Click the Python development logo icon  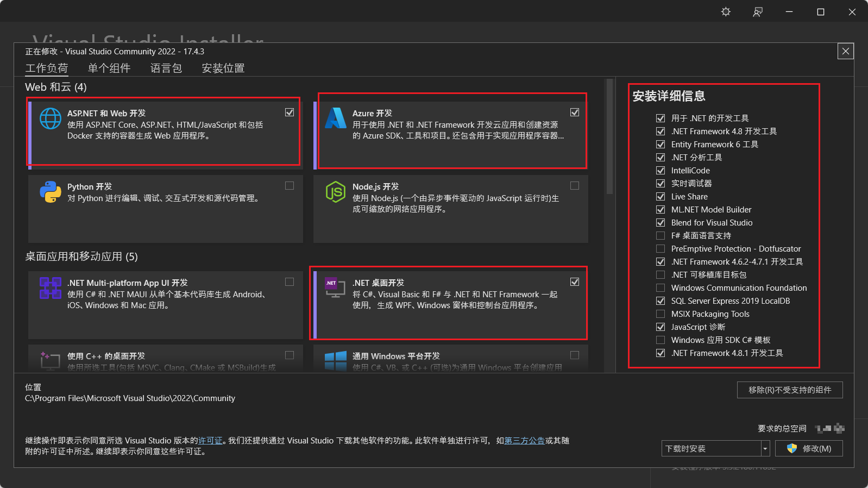tap(51, 192)
